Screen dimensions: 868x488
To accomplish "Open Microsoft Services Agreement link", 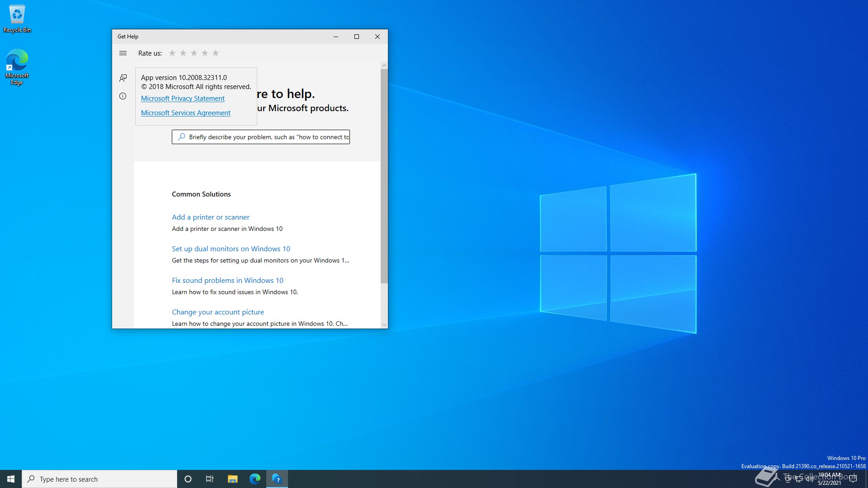I will pos(185,113).
